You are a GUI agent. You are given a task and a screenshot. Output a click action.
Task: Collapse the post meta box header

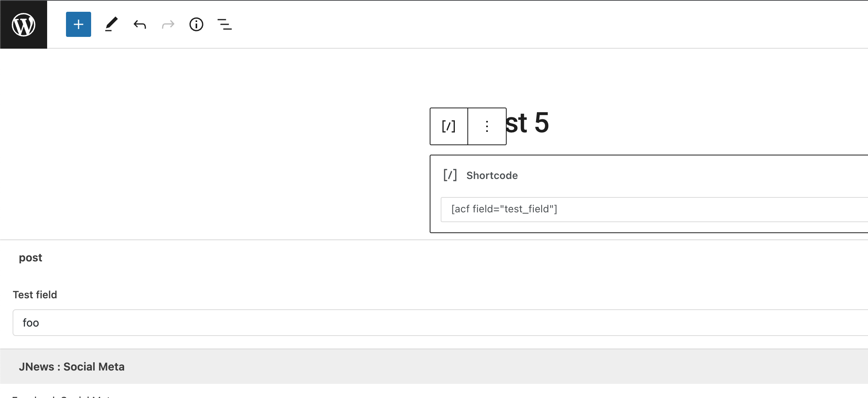coord(434,257)
